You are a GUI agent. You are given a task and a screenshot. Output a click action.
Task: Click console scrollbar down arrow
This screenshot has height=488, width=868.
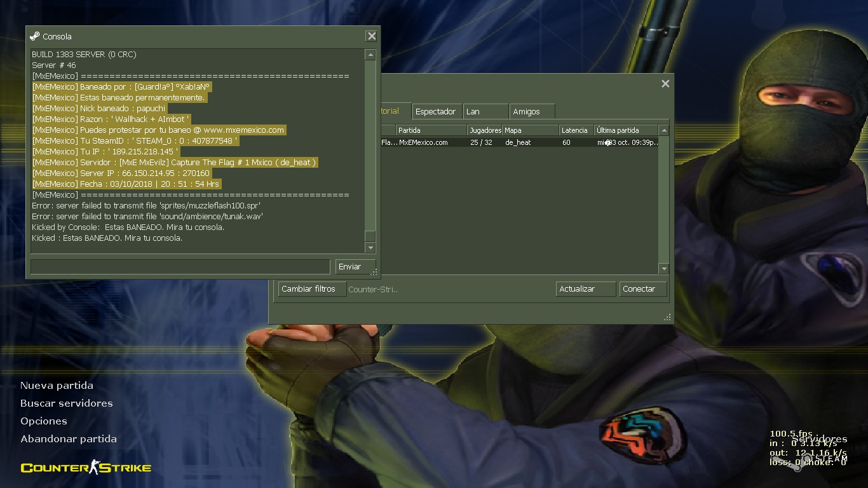tap(370, 247)
